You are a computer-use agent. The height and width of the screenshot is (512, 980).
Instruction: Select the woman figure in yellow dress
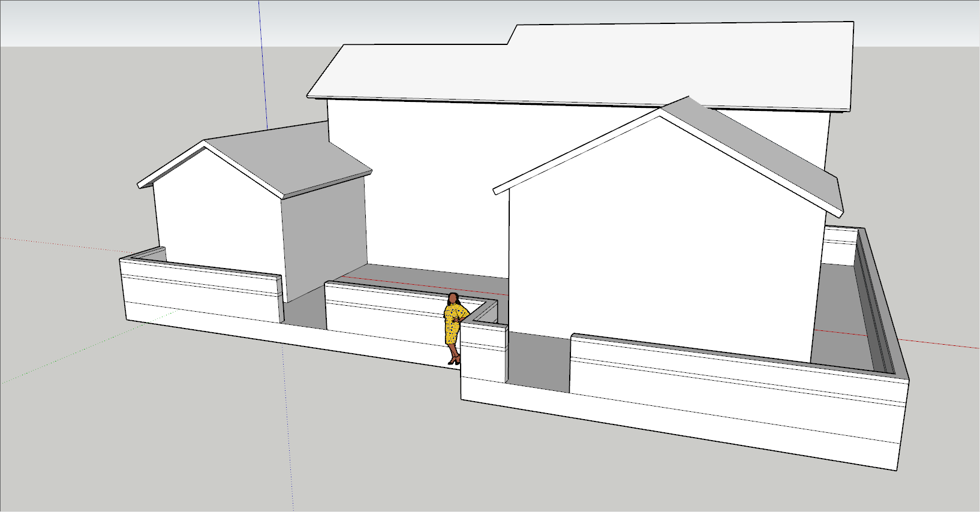click(x=455, y=329)
